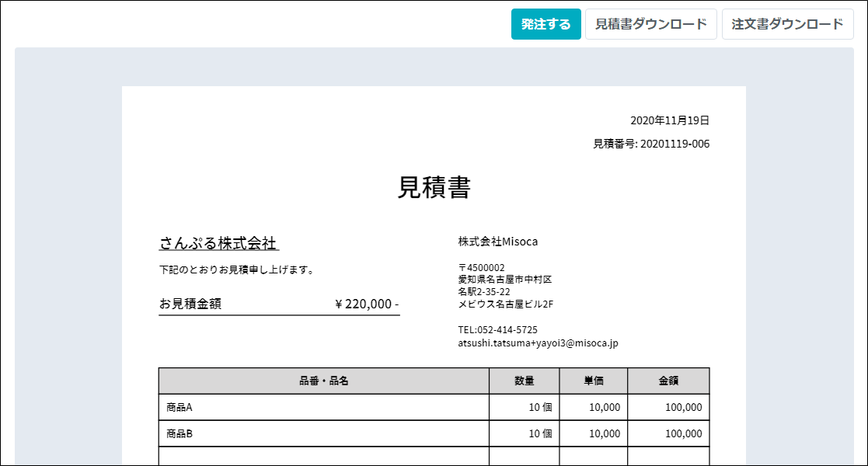Click the 下記のとおりお見積申し上げます text

[x=236, y=270]
